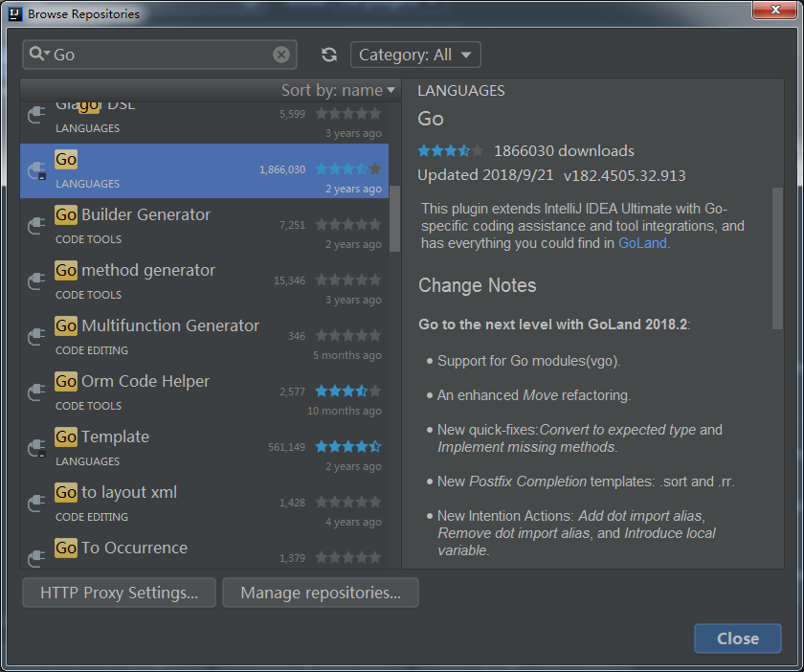Select Go Multifunction Generator plugin
This screenshot has height=672, width=804.
tap(204, 337)
